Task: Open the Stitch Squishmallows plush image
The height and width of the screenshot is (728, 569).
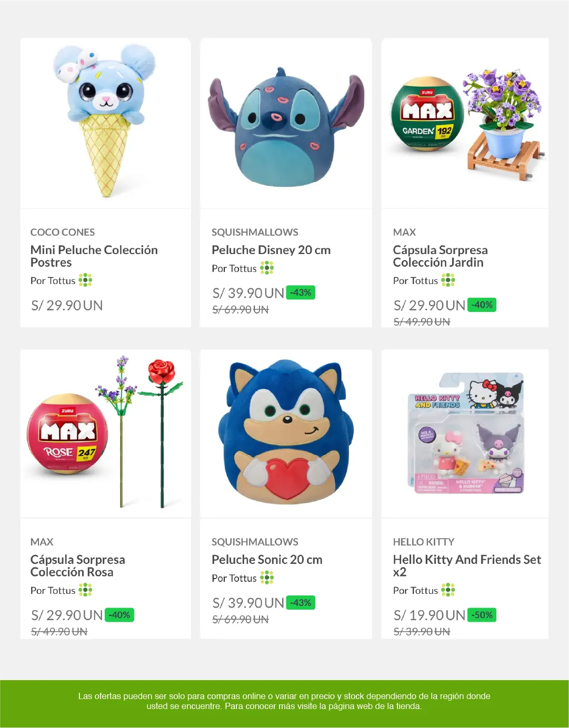Action: tap(286, 126)
